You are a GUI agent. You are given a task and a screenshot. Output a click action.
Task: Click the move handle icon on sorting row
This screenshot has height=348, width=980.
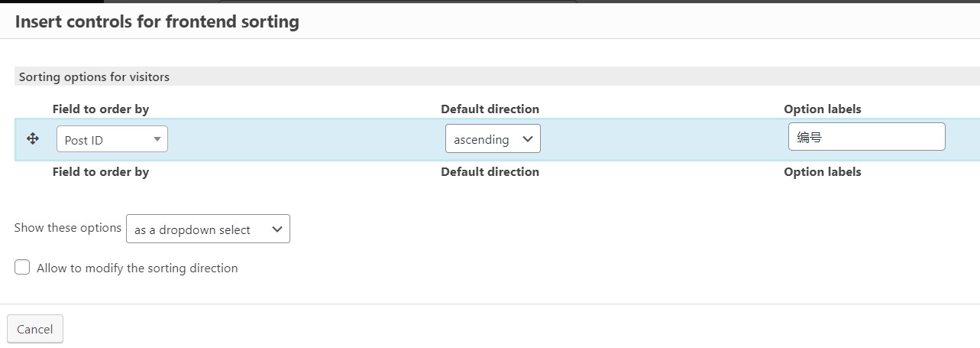pyautogui.click(x=33, y=138)
